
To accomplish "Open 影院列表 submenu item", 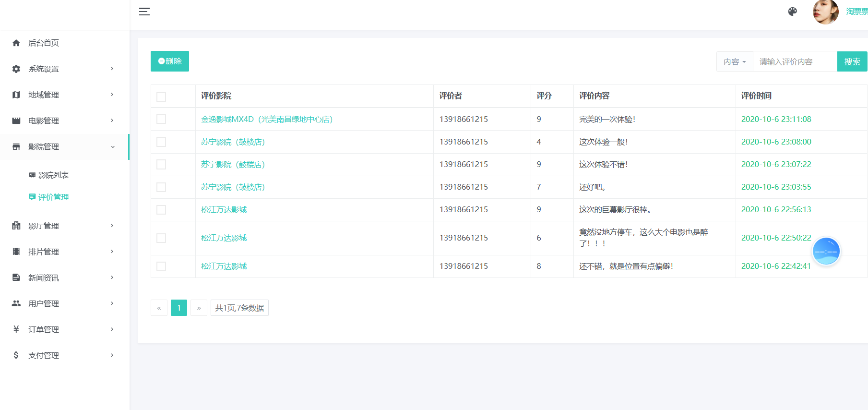I will click(53, 175).
